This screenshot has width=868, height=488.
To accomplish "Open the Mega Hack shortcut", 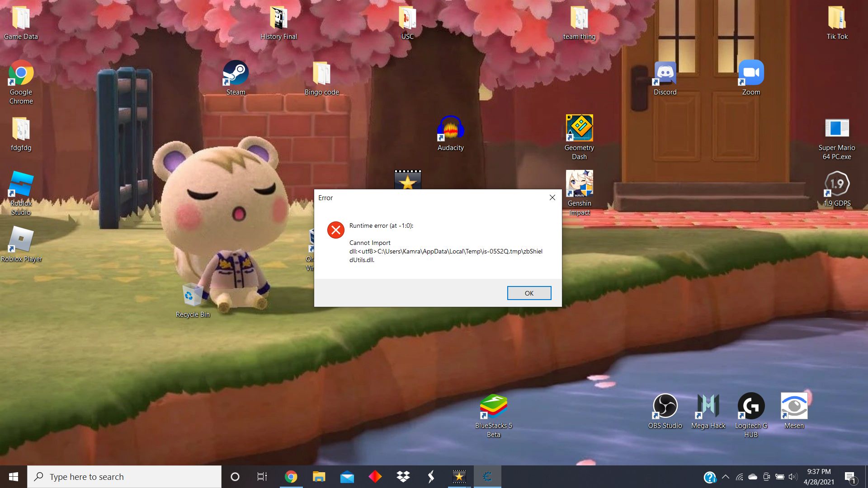I will (708, 406).
